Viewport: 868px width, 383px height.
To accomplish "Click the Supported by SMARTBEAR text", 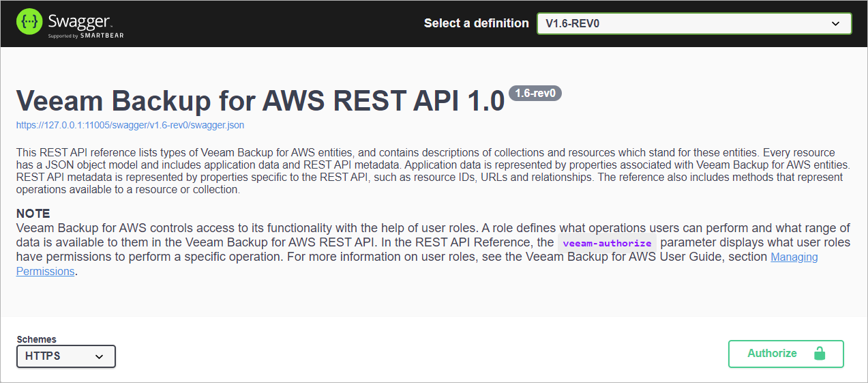I will (86, 35).
